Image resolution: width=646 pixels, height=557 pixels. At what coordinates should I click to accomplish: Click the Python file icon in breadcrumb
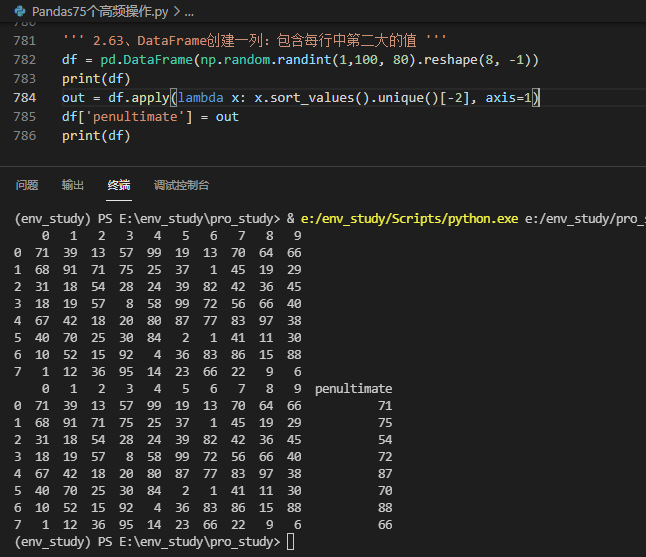click(19, 11)
